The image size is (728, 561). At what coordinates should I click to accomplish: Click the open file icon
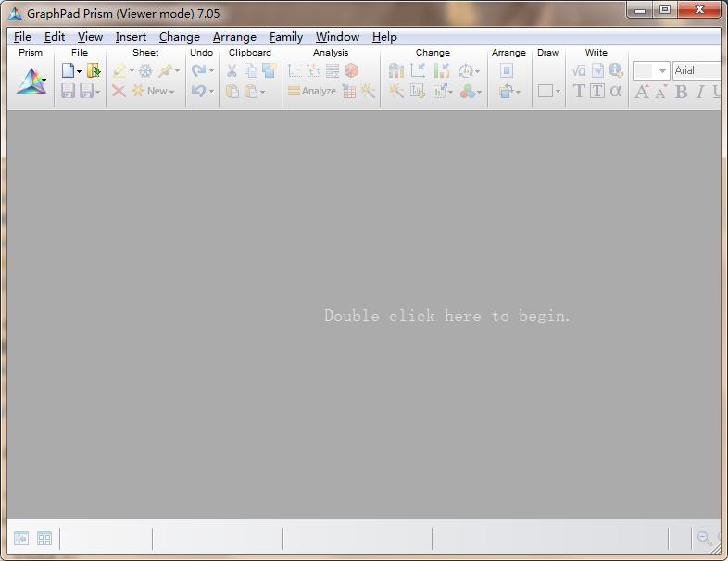(94, 70)
